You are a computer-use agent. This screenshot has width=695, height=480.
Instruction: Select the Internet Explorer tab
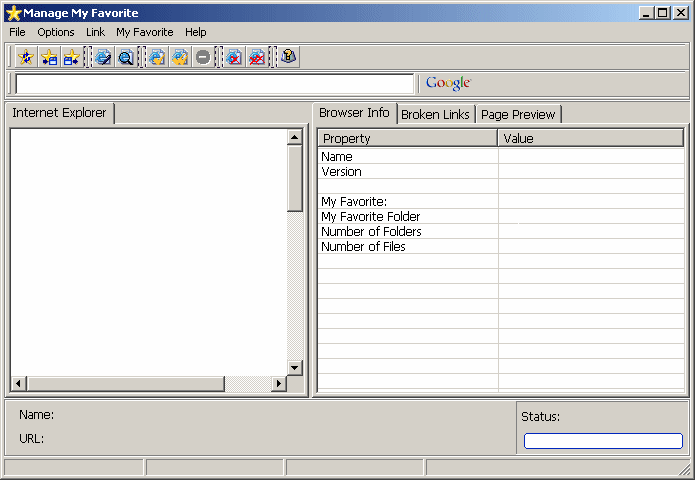(x=59, y=113)
